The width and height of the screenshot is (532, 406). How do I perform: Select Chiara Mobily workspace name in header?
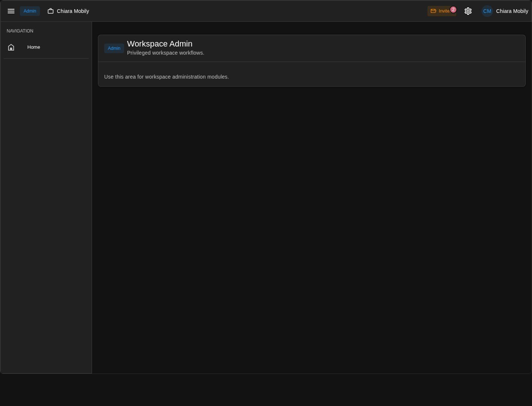point(73,11)
